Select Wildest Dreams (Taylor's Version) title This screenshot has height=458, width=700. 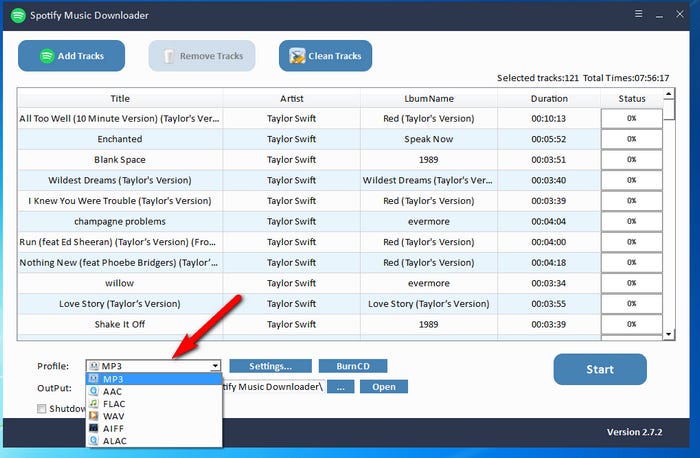coord(120,180)
